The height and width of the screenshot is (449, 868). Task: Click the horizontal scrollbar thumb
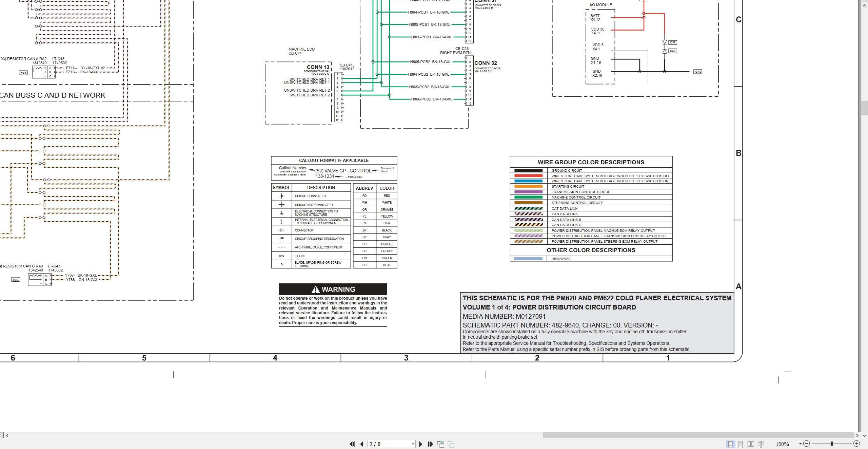pyautogui.click(x=698, y=435)
